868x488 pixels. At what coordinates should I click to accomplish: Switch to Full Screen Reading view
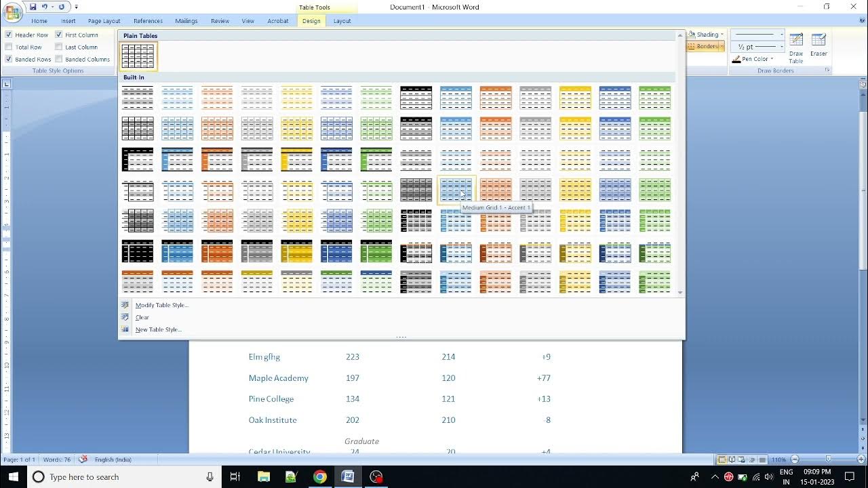tap(733, 460)
